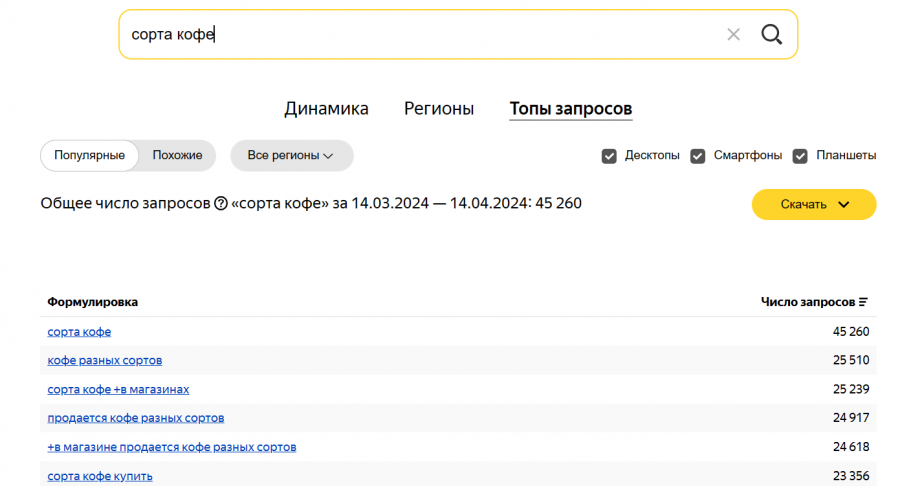Click the Формулировка column header
The width and height of the screenshot is (900, 486).
click(93, 302)
